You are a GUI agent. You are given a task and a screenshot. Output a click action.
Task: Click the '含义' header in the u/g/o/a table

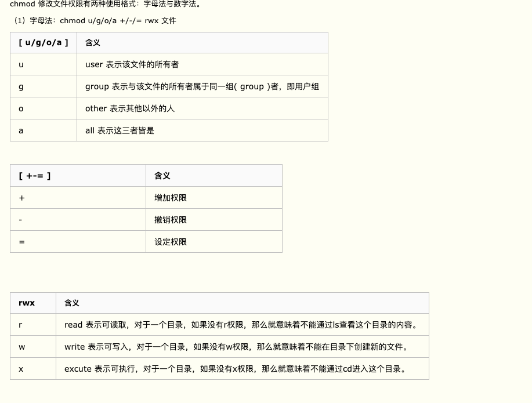point(202,43)
